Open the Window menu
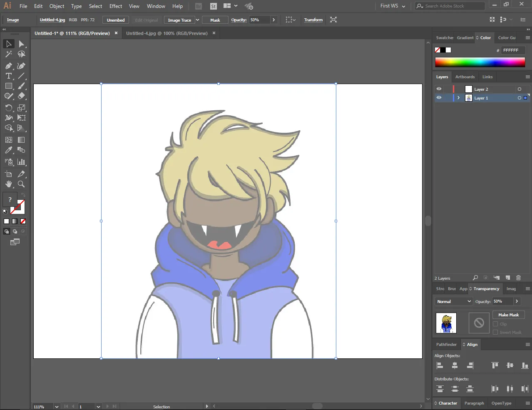The width and height of the screenshot is (532, 410). pos(156,6)
